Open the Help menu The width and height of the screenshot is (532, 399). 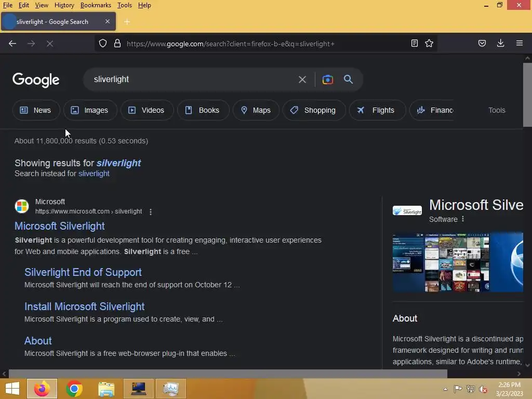click(144, 5)
